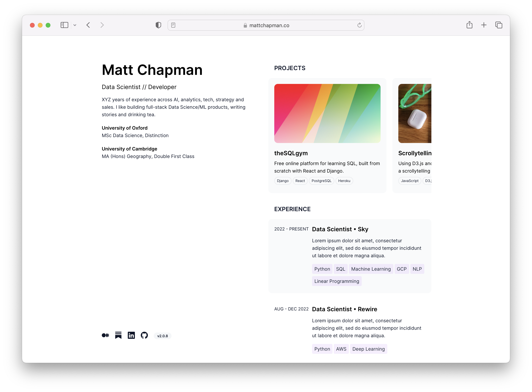Click the privacy shield icon in address bar

pyautogui.click(x=158, y=25)
